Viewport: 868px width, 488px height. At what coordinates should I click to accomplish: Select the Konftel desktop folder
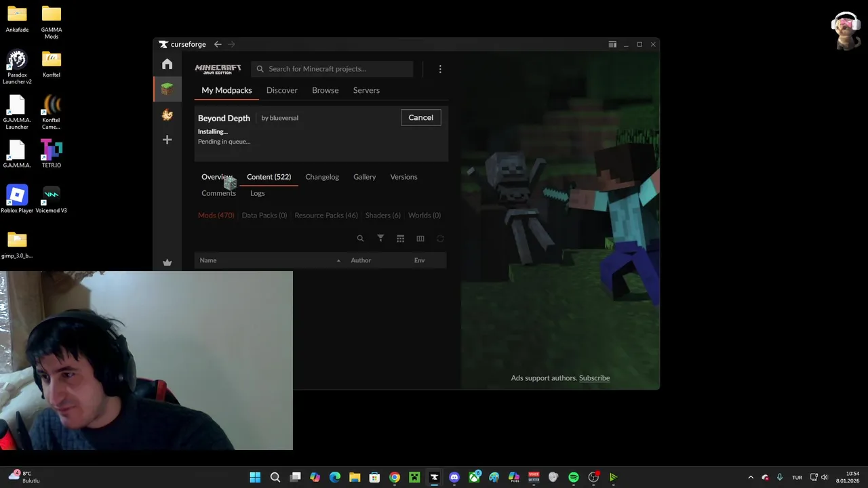click(x=52, y=64)
